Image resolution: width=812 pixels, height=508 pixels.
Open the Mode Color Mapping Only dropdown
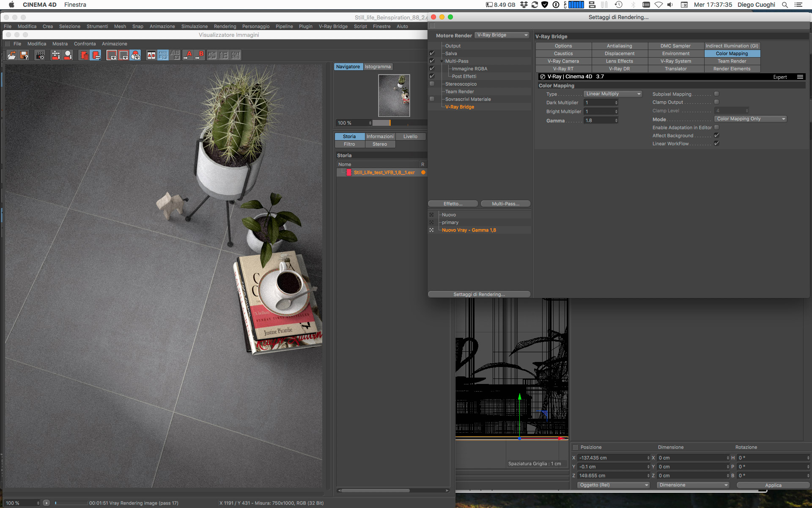751,119
